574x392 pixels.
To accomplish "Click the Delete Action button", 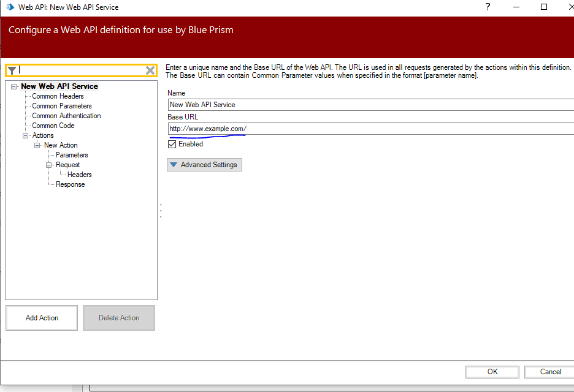I will [119, 318].
